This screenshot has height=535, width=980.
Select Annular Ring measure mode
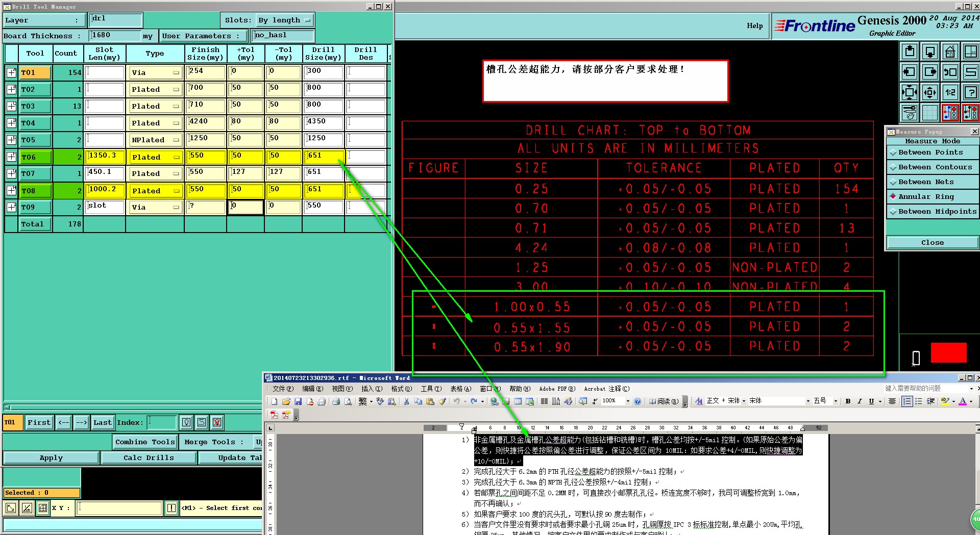[x=933, y=197]
